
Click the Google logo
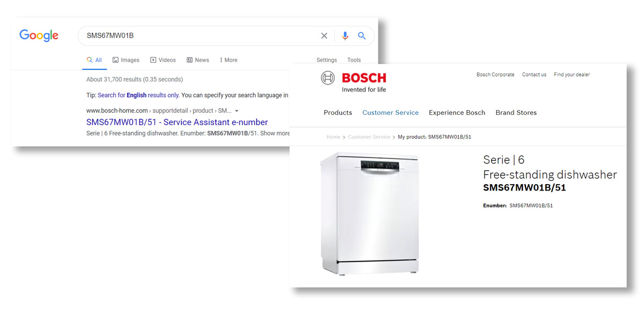click(39, 36)
